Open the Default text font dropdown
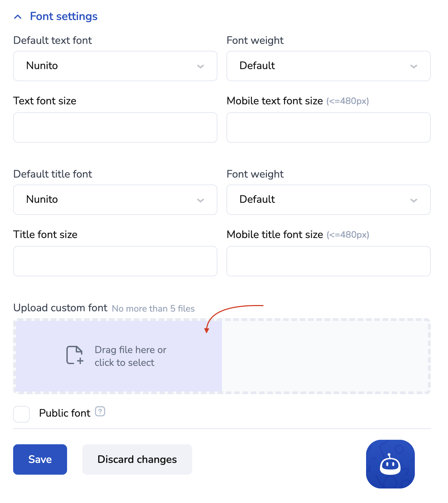The width and height of the screenshot is (448, 503). [x=115, y=66]
